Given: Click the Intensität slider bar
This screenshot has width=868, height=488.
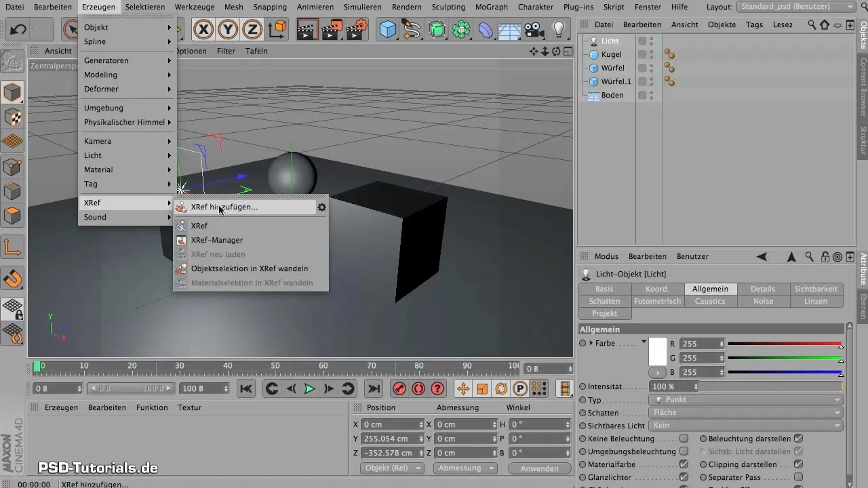Looking at the screenshot, I should 771,386.
